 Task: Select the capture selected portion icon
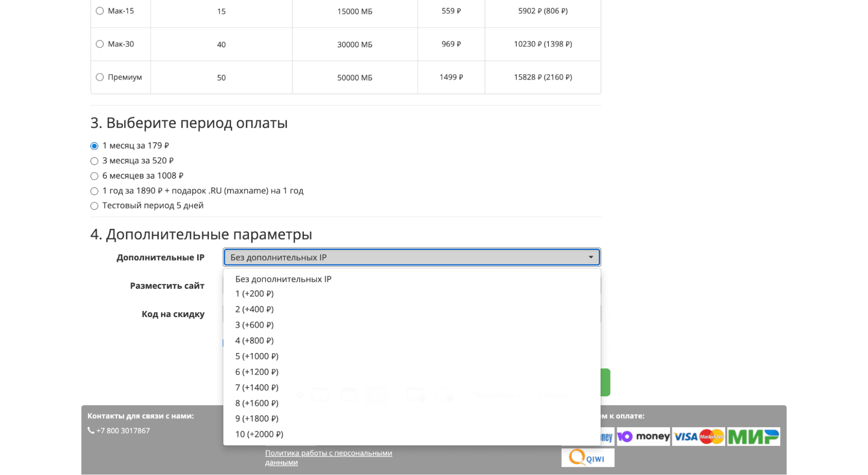click(378, 393)
